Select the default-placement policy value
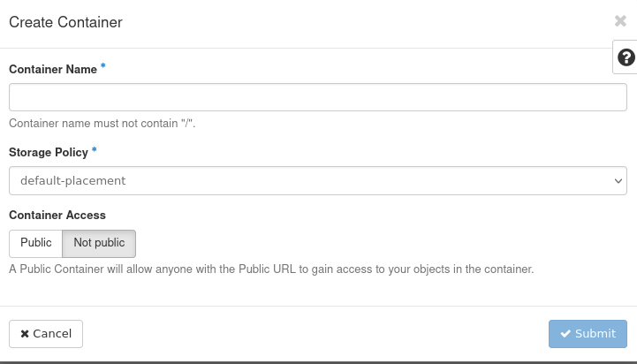This screenshot has width=637, height=364. (x=73, y=180)
